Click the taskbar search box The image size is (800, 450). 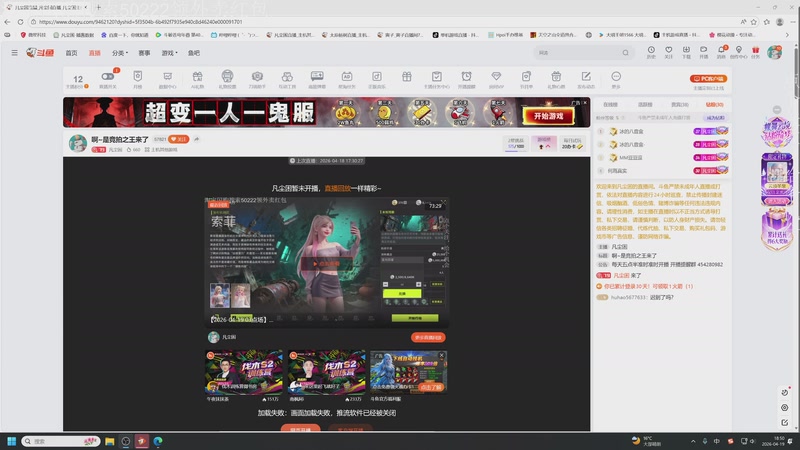[61, 441]
